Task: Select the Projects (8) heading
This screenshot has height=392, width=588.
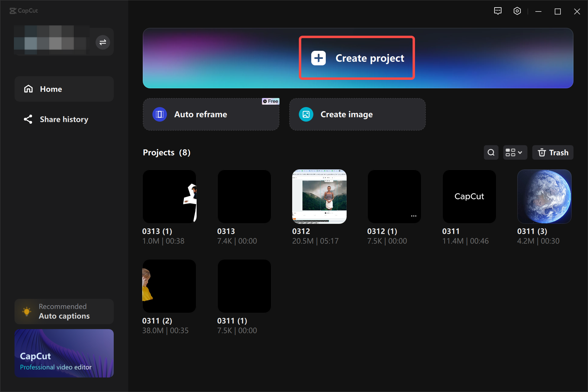Action: [x=166, y=152]
